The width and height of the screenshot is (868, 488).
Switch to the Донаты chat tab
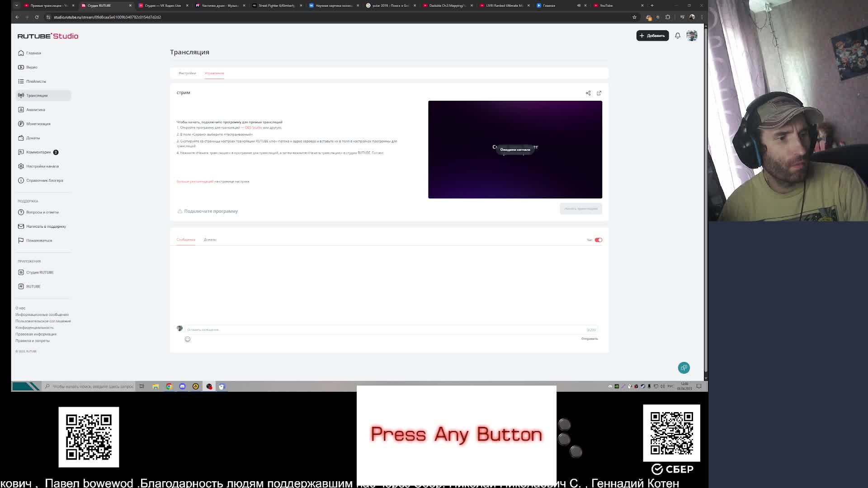point(210,240)
